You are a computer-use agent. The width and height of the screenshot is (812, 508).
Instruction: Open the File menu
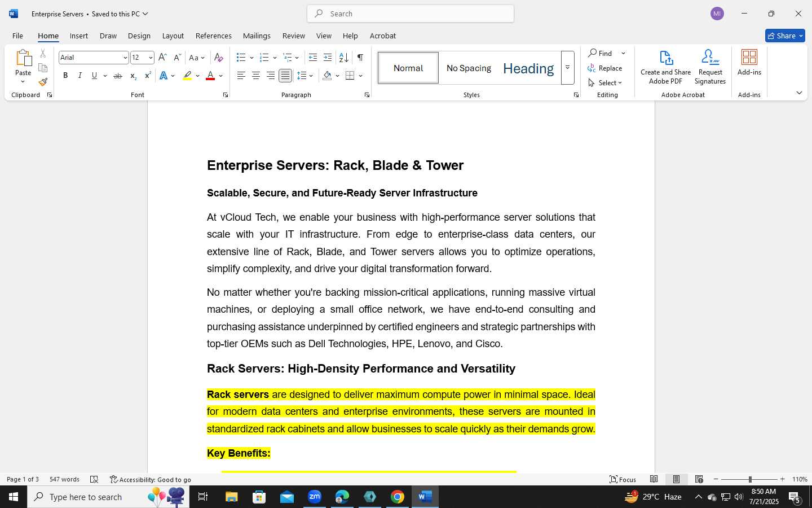(x=17, y=36)
